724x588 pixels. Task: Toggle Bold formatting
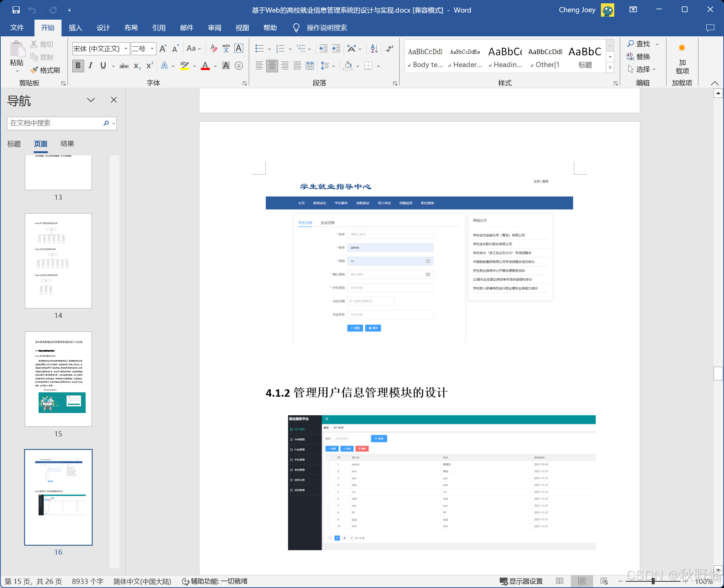click(x=78, y=66)
